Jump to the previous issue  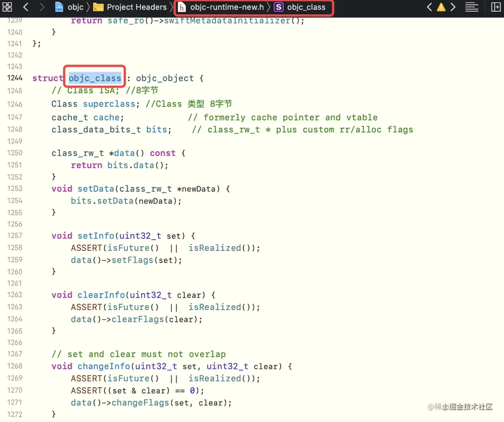pyautogui.click(x=429, y=7)
